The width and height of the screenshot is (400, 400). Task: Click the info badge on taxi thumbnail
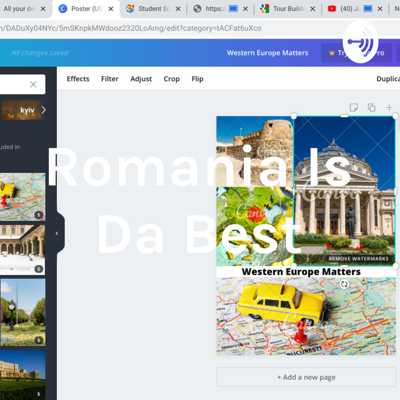click(x=39, y=215)
